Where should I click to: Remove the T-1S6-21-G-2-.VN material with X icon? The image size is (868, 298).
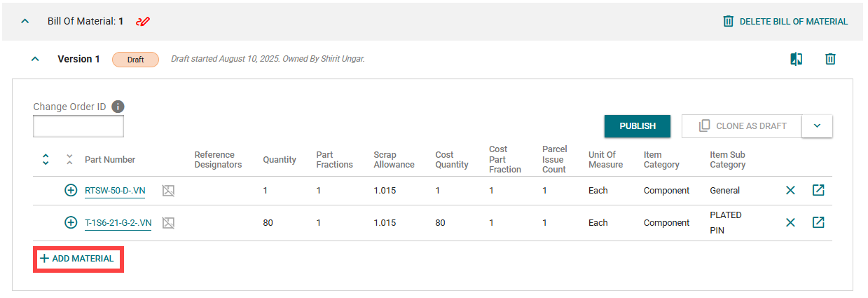pos(790,222)
